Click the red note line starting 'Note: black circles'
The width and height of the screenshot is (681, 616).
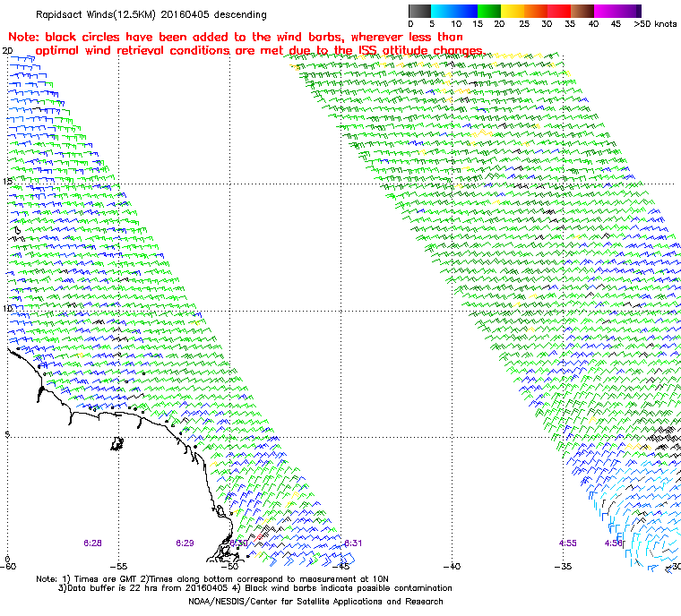click(236, 37)
